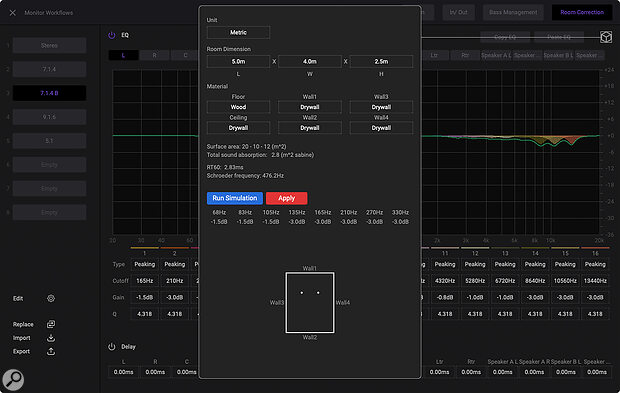This screenshot has width=620, height=393.
Task: Select the 5.1 workflow slot
Action: point(49,141)
